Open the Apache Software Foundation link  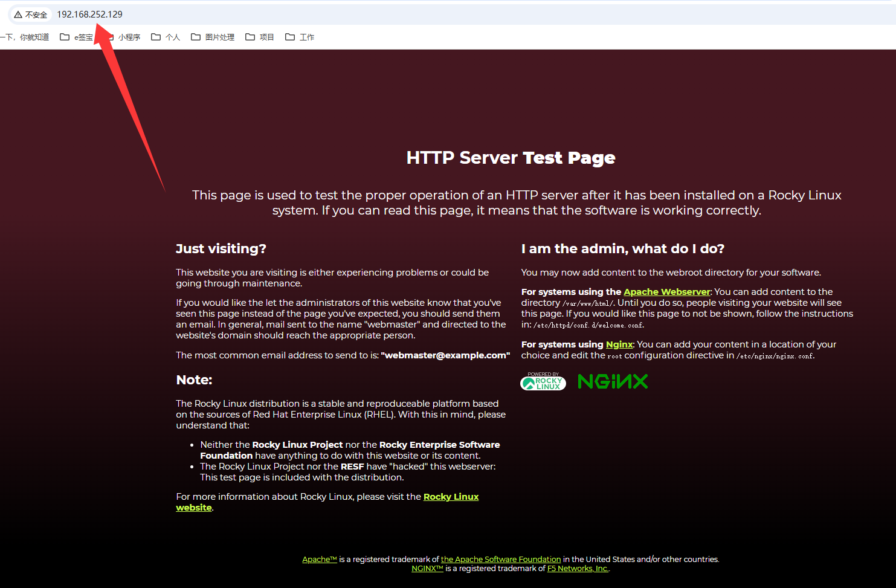pos(500,560)
